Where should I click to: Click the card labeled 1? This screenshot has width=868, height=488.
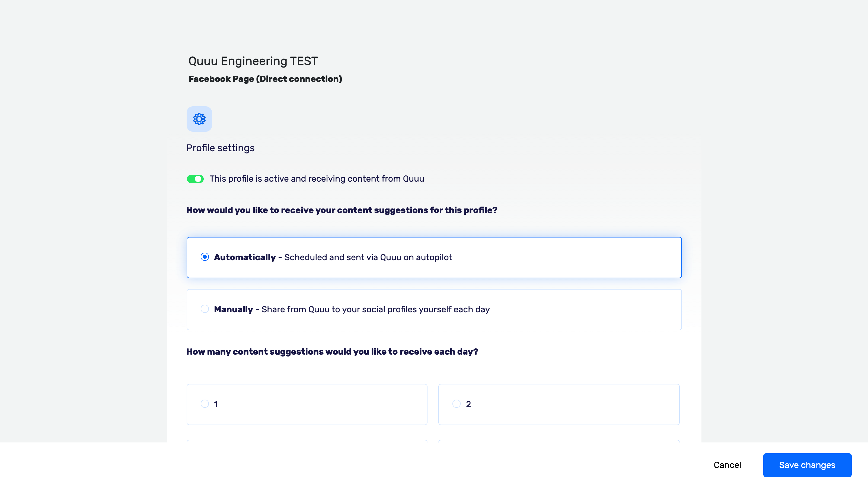[x=307, y=404]
